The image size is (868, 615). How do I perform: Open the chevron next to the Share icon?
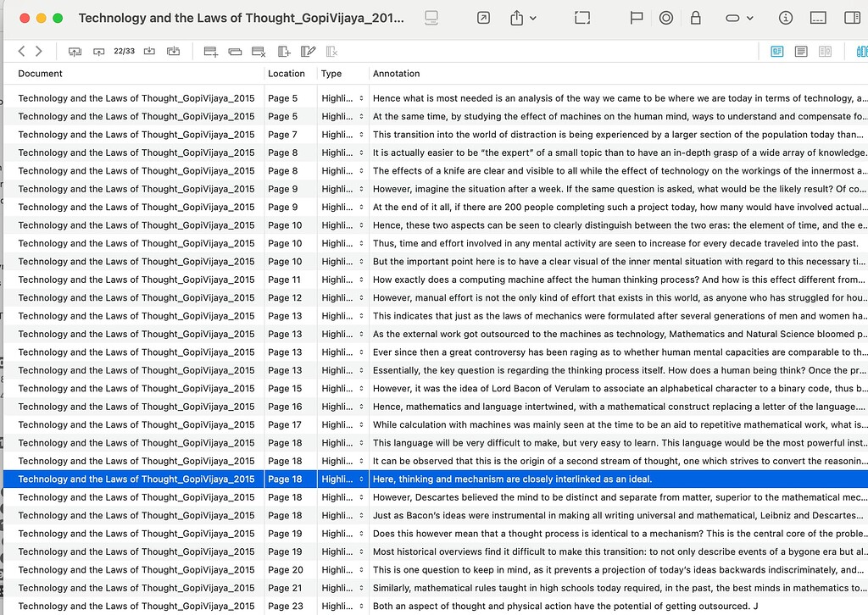click(x=533, y=17)
